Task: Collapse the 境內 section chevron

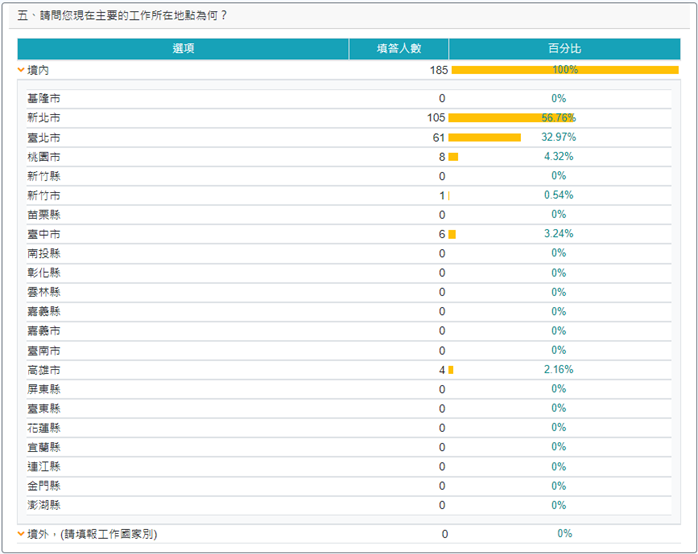Action: 21,70
